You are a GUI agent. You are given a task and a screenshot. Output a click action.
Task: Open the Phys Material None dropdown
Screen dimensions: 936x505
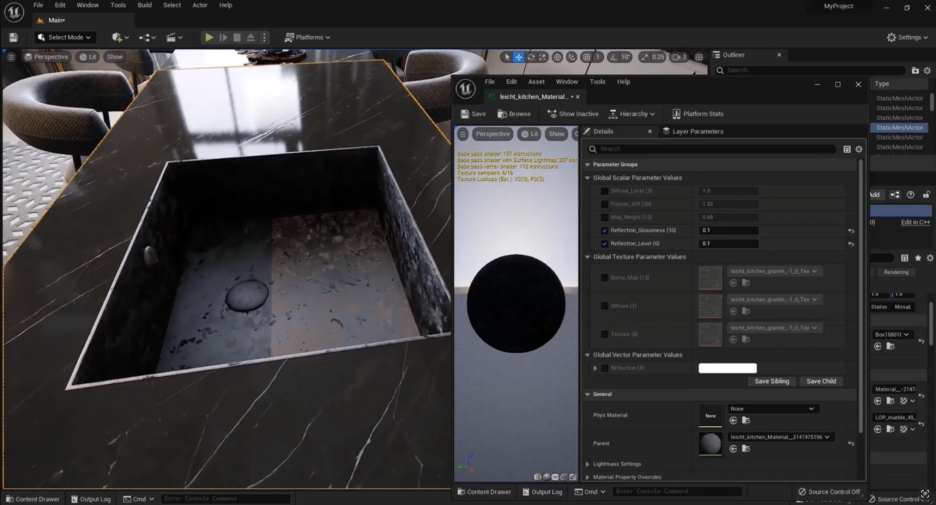point(773,408)
